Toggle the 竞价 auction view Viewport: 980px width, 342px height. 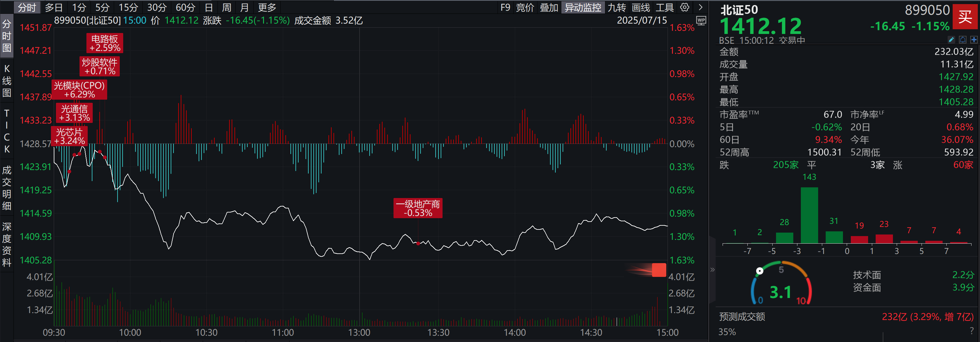(x=525, y=7)
